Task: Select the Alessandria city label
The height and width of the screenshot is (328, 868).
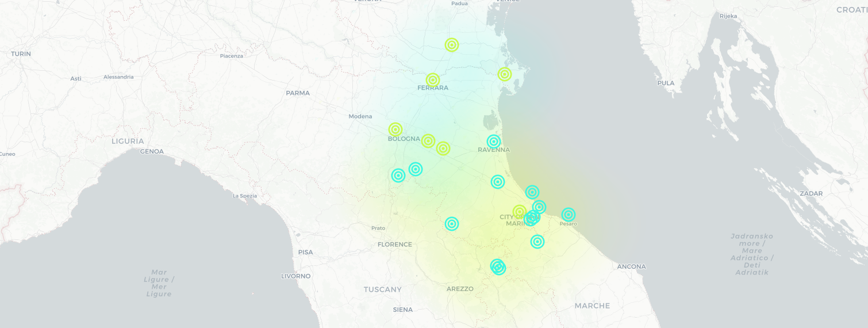Action: point(119,77)
